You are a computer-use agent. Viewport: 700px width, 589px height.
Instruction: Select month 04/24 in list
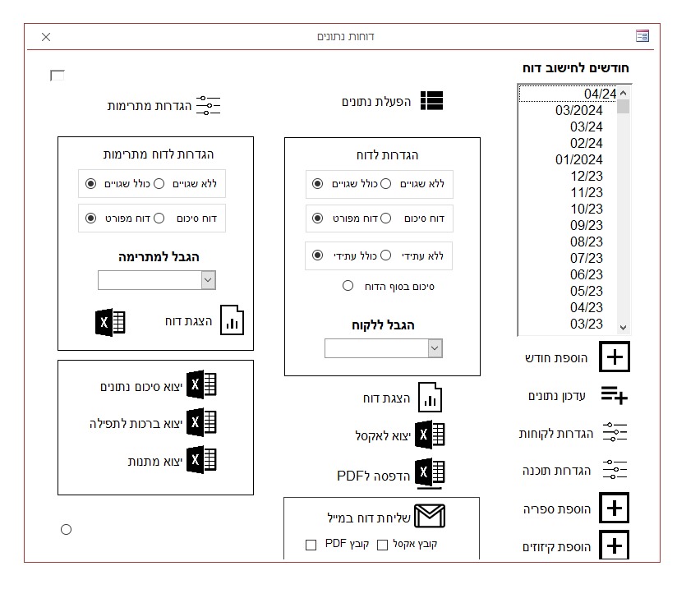pyautogui.click(x=568, y=94)
